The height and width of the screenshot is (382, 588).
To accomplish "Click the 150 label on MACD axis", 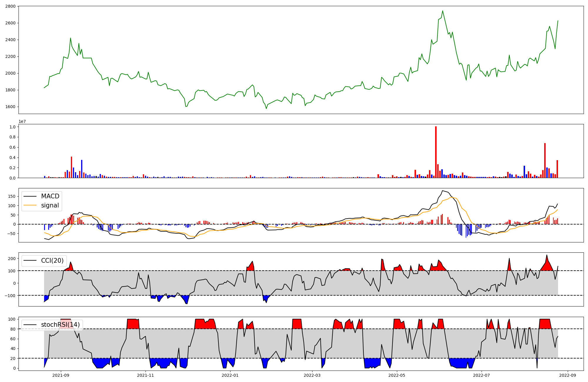I will point(12,196).
